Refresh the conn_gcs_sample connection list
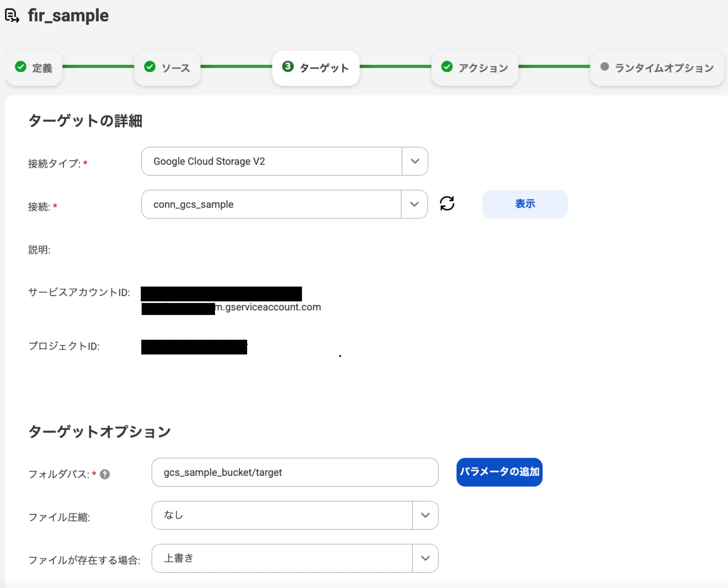 tap(447, 204)
